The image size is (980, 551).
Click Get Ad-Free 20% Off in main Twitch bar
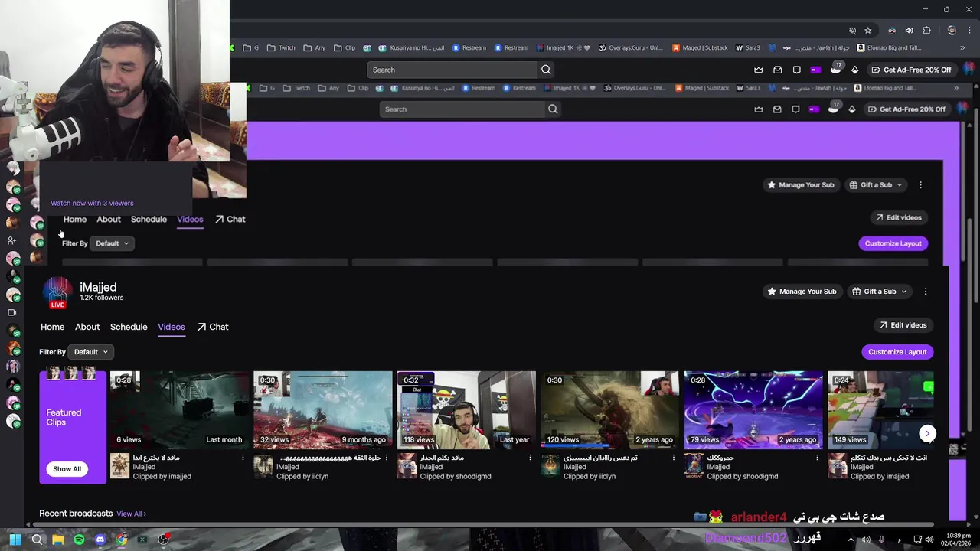pos(911,70)
